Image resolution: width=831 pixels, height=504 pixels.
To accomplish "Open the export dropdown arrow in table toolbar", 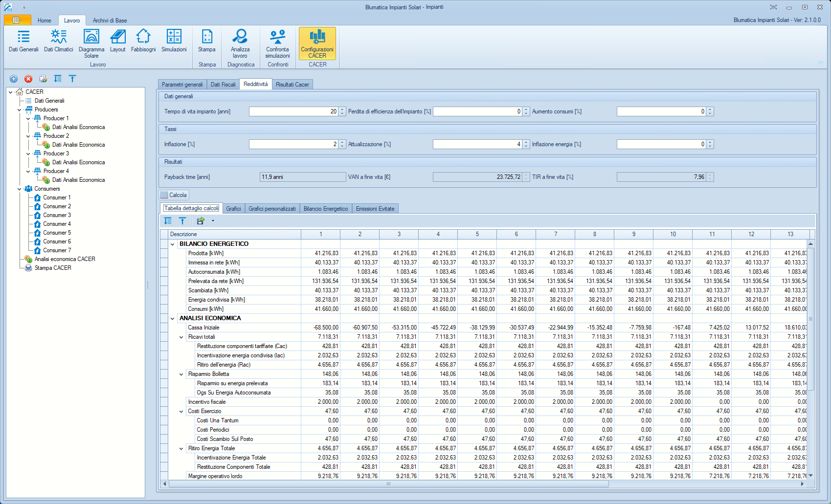I will pyautogui.click(x=213, y=221).
